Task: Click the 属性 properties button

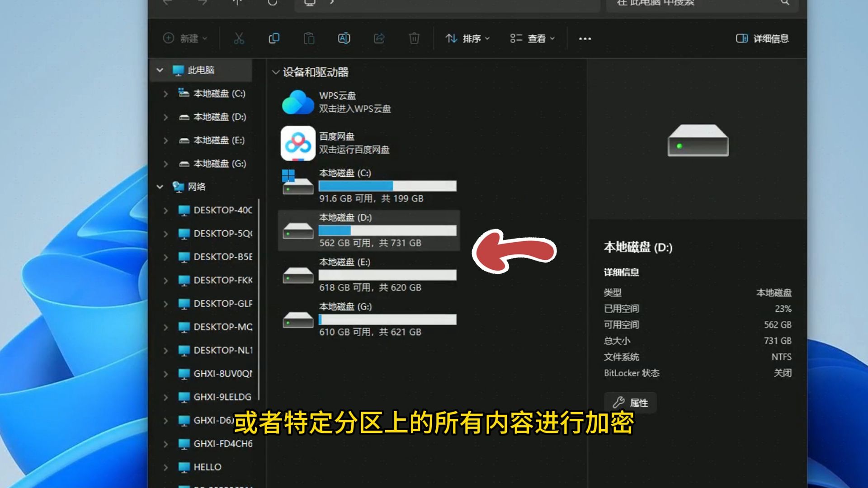Action: pos(630,403)
